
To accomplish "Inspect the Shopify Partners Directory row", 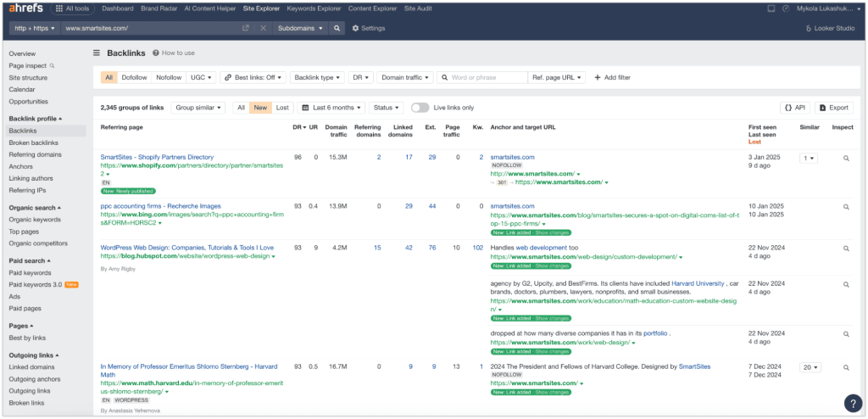I will point(846,158).
